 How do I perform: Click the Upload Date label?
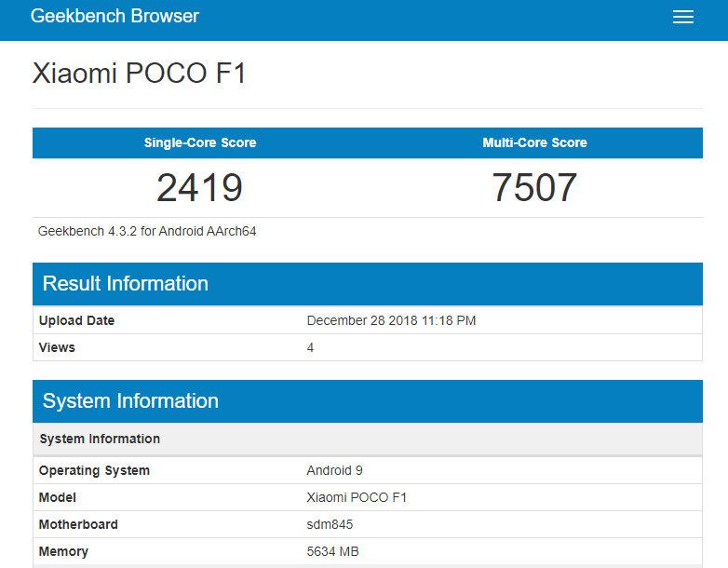click(x=76, y=320)
